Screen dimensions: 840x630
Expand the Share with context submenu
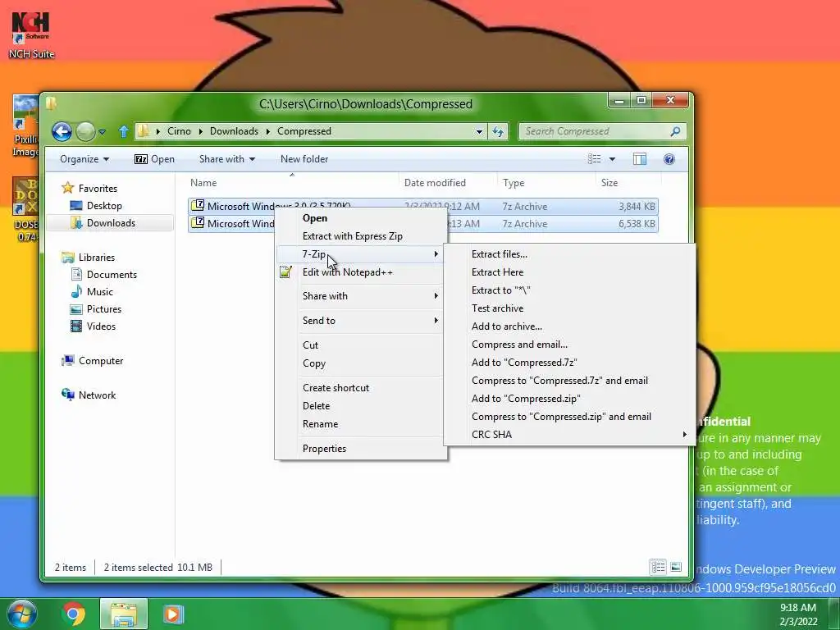pyautogui.click(x=361, y=295)
